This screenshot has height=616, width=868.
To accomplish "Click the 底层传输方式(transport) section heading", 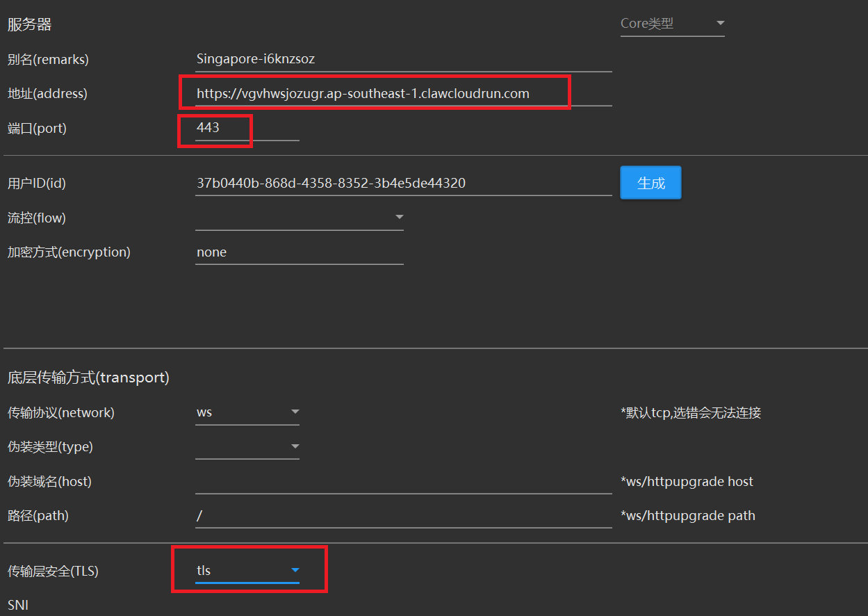I will 88,378.
